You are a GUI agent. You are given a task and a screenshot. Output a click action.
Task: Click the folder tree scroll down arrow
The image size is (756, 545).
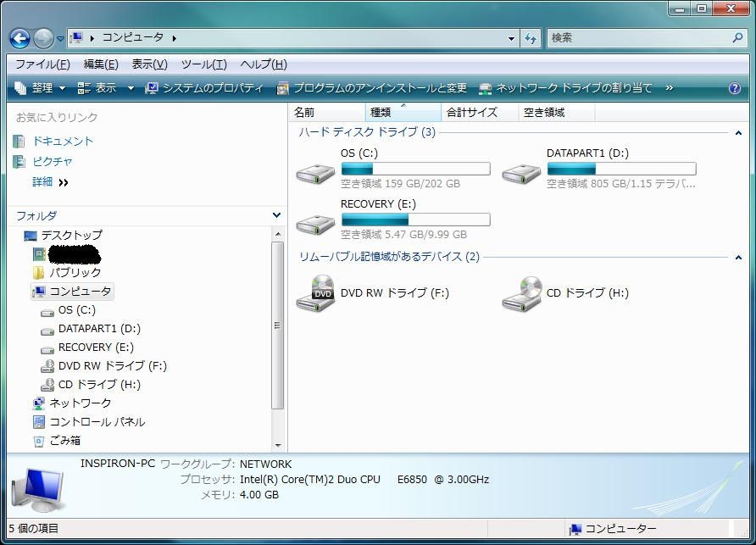click(278, 446)
